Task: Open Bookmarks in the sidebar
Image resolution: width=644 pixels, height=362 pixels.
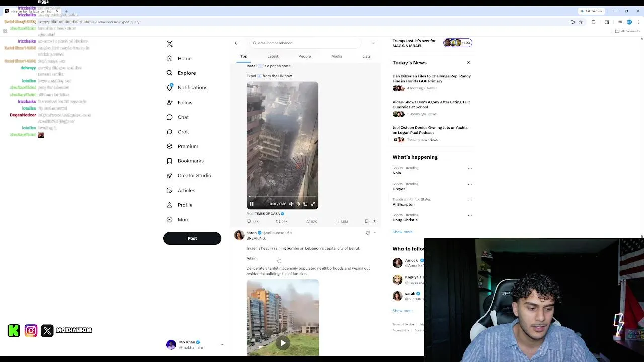Action: tap(185, 161)
